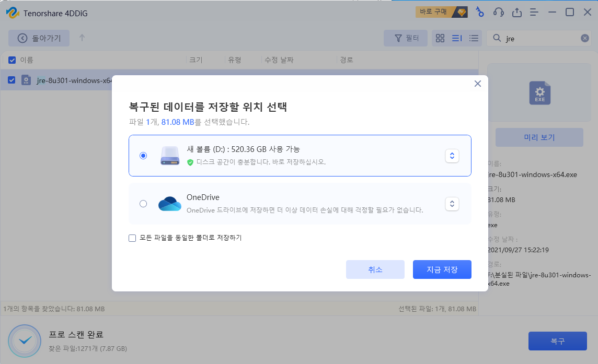598x364 pixels.
Task: Open the hamburger menu icon in title bar
Action: point(534,12)
